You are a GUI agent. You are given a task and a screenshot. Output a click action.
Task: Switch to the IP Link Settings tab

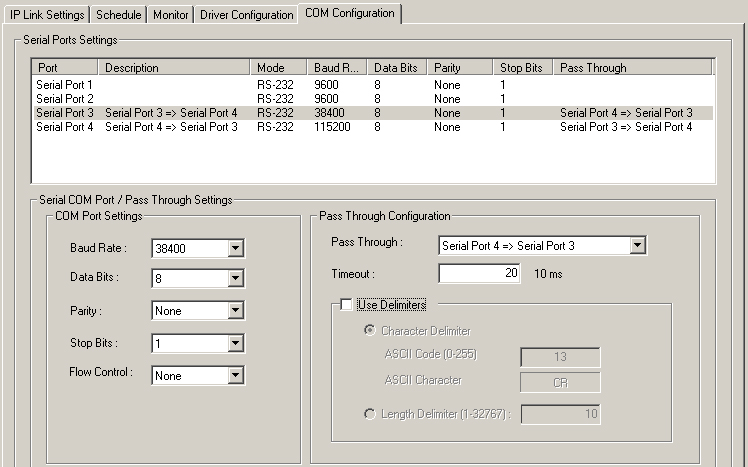click(47, 15)
